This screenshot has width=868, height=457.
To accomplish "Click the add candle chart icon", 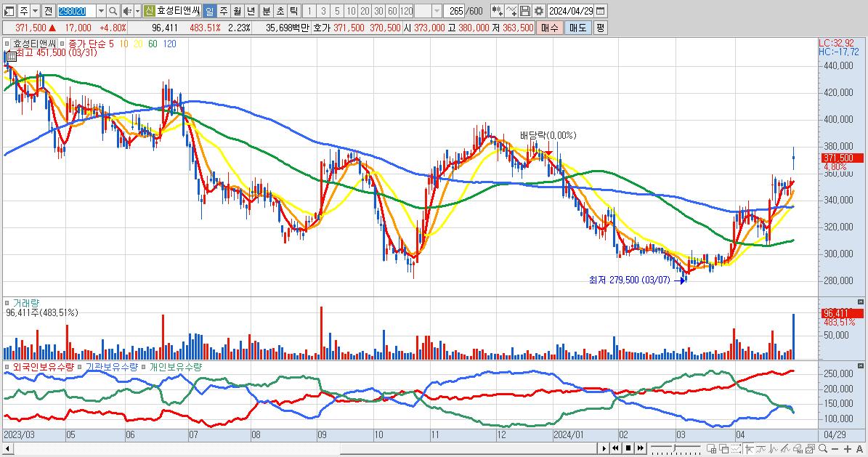I will [x=497, y=10].
